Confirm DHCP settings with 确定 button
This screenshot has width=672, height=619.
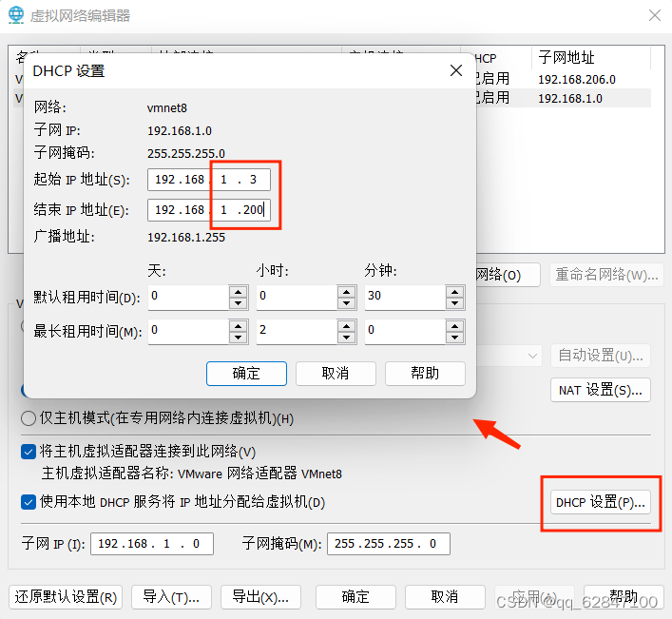click(x=246, y=374)
